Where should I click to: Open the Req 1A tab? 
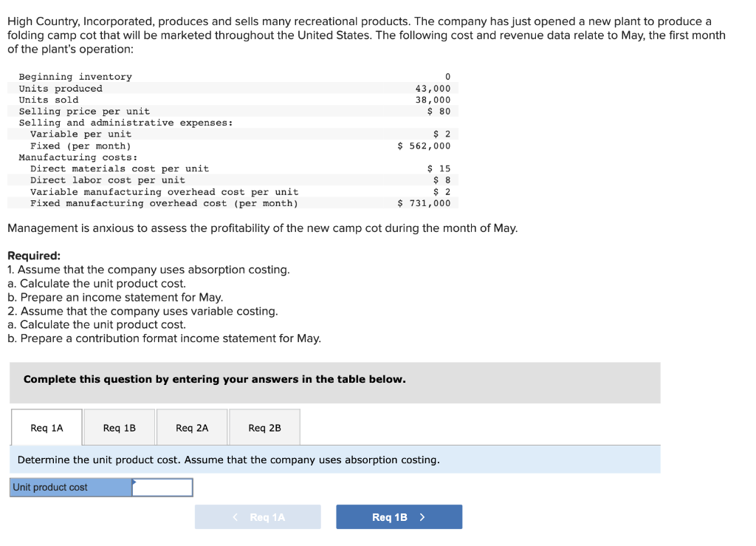[x=47, y=427]
